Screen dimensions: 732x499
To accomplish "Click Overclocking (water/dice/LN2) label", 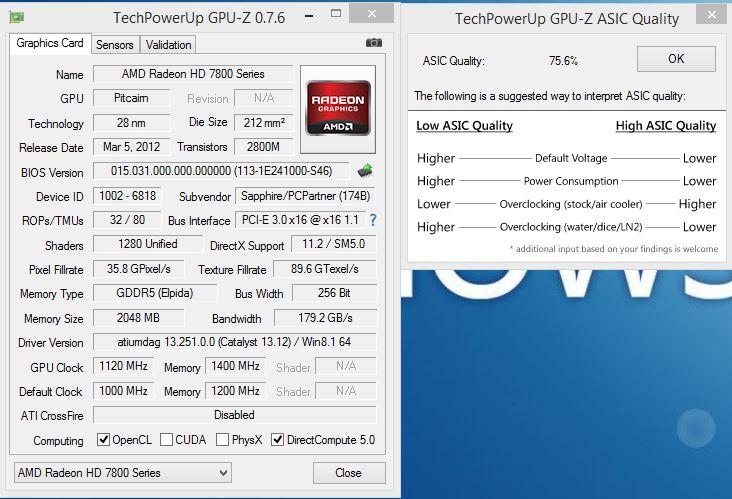I will click(571, 227).
